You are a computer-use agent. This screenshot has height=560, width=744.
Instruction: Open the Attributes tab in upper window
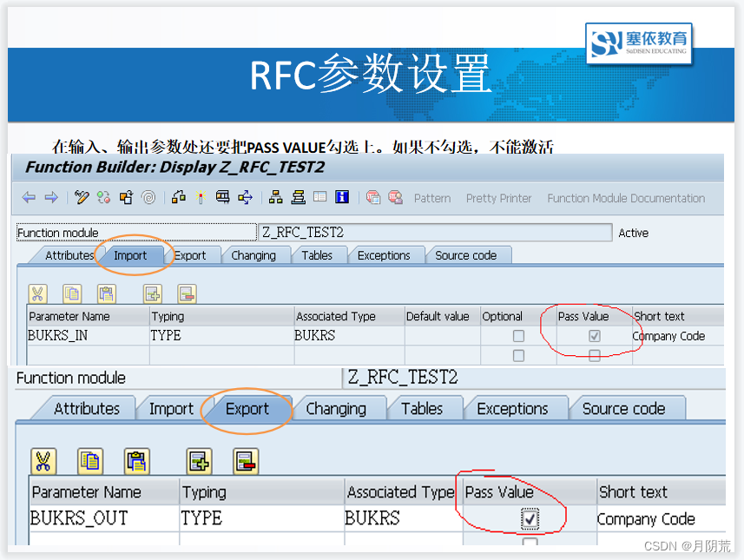coord(69,255)
